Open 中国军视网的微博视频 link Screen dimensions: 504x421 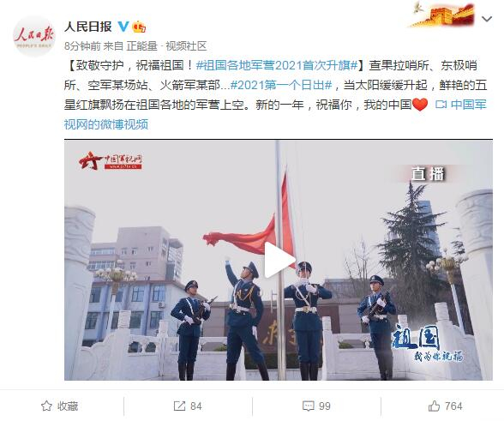click(275, 115)
